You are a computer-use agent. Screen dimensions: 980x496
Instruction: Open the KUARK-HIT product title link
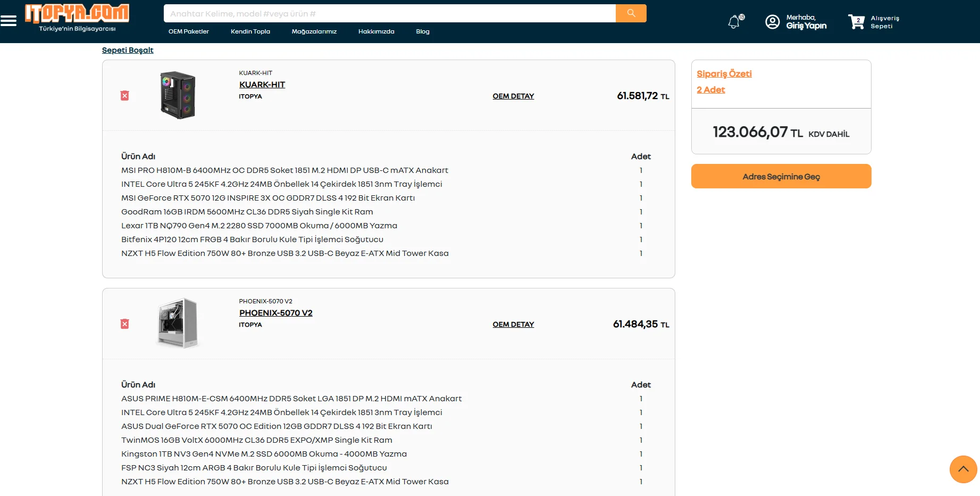[262, 85]
